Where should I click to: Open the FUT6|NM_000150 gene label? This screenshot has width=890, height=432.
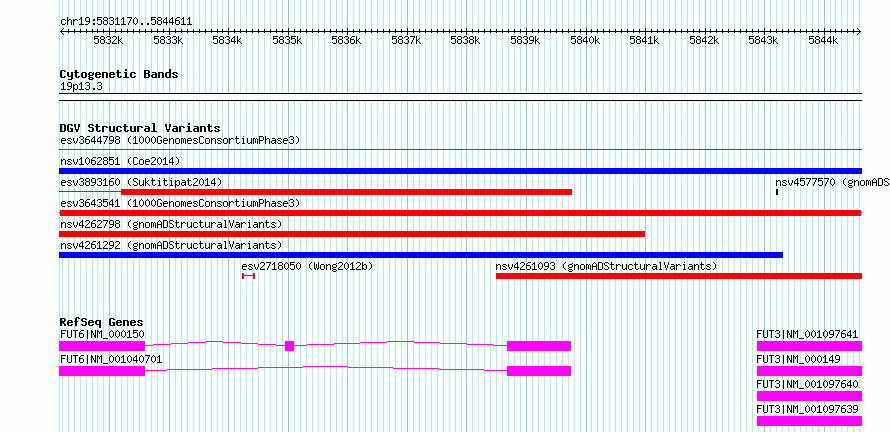pos(100,334)
